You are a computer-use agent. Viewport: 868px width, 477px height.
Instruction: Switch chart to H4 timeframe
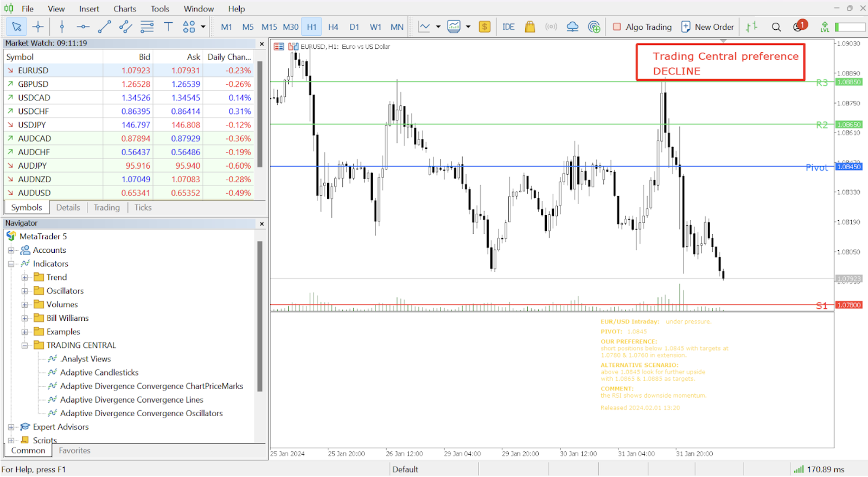pos(333,27)
